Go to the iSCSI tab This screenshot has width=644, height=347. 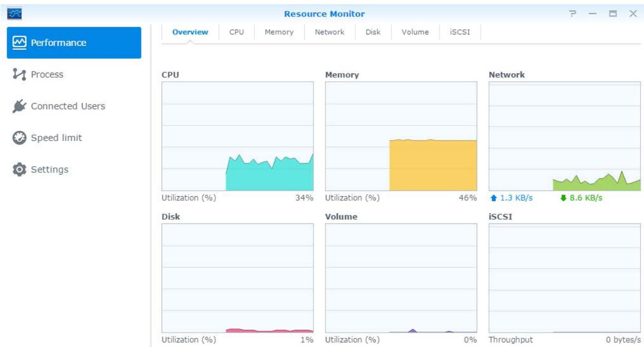[x=460, y=32]
